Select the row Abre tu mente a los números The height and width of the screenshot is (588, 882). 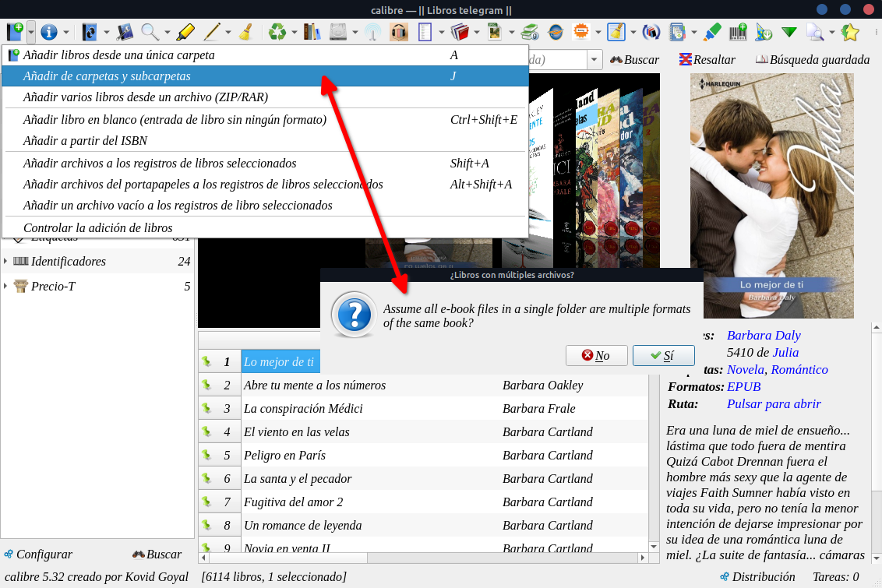pyautogui.click(x=423, y=385)
